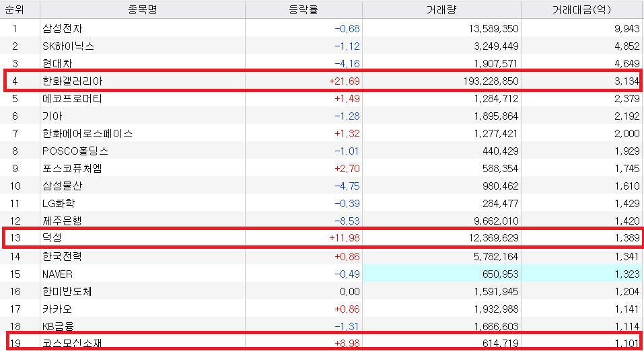Click rank number 15
The width and height of the screenshot is (644, 351).
coord(15,274)
